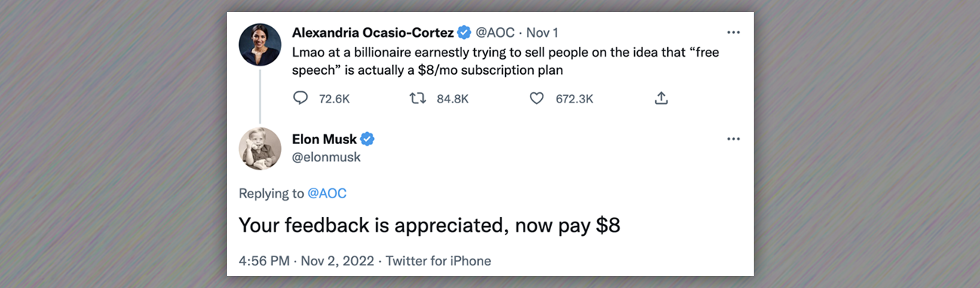Viewport: 980px width, 288px height.
Task: Click the verified badge next to Elon Musk
Action: (367, 139)
